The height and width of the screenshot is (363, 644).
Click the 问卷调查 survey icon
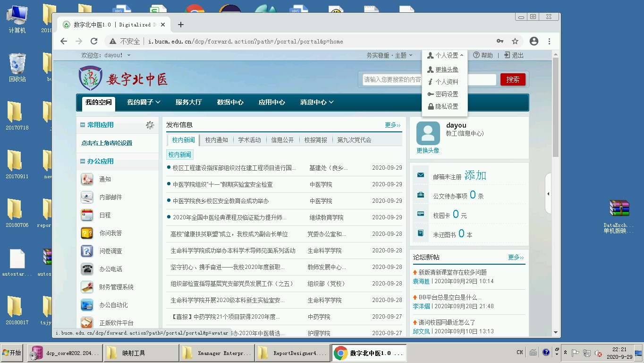click(x=87, y=251)
